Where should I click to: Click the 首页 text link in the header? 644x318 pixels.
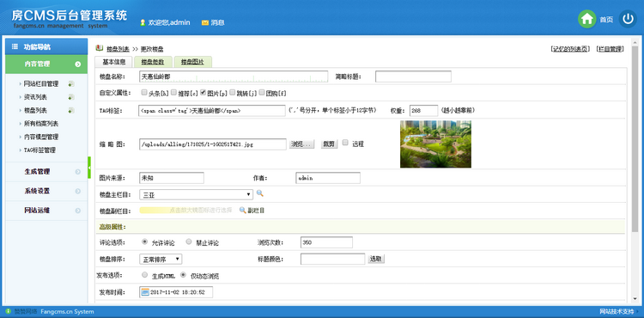(x=606, y=20)
